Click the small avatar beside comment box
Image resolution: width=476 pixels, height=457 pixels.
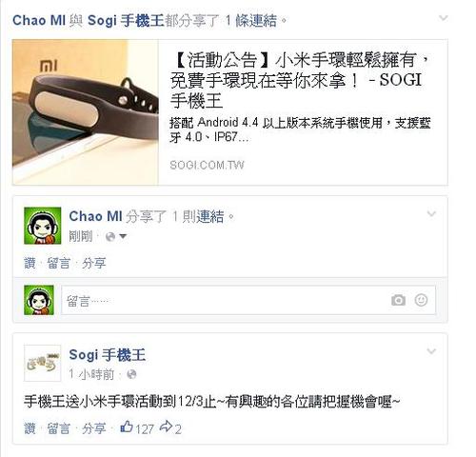coord(39,300)
